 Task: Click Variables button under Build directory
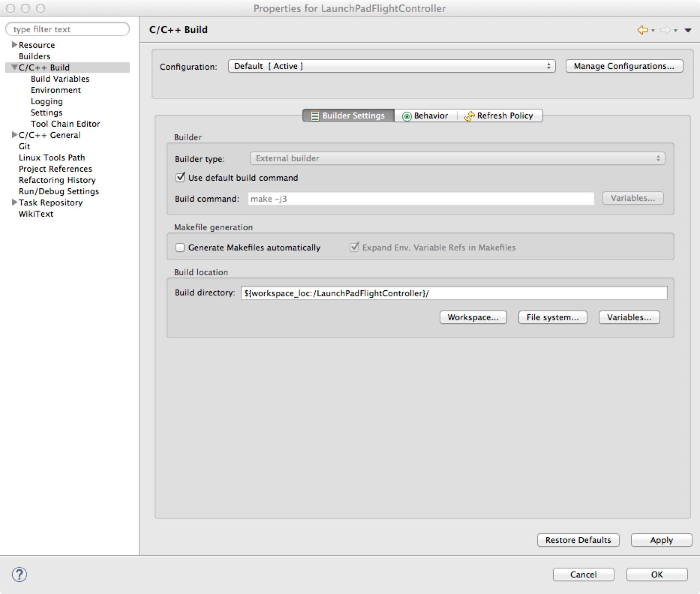pos(629,317)
